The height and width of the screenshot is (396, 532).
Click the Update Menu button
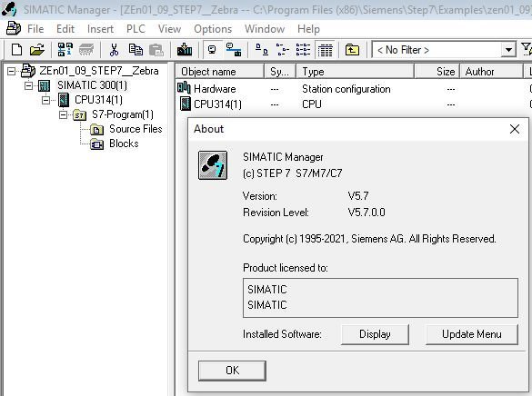point(472,334)
